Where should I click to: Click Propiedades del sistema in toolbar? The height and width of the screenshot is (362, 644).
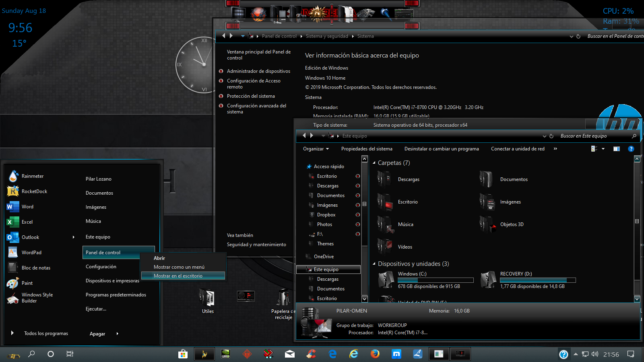(367, 149)
